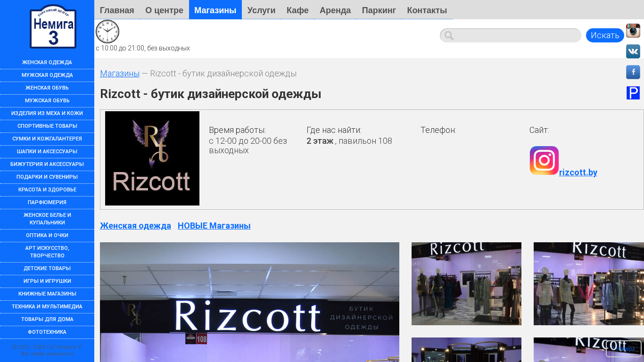Select Мужская одежда category in sidebar
Viewport: 644px width, 362px height.
47,75
